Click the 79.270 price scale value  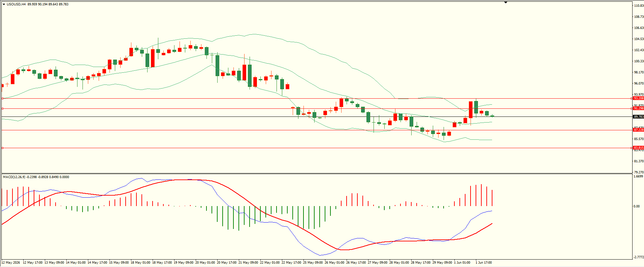639,172
